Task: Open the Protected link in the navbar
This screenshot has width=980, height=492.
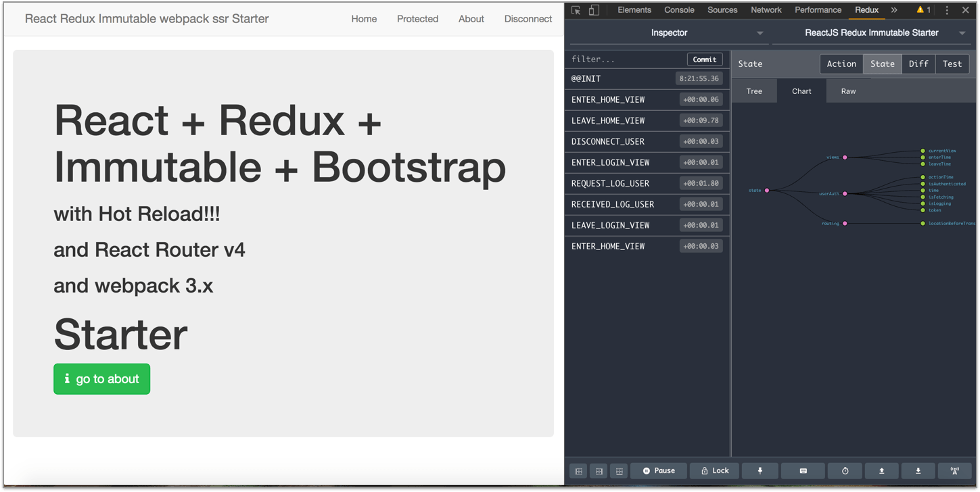Action: click(417, 19)
